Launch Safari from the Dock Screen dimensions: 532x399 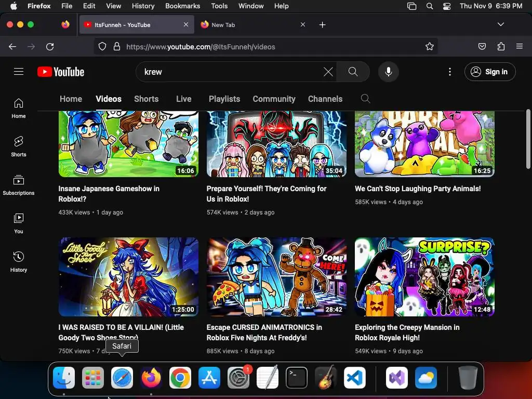122,378
